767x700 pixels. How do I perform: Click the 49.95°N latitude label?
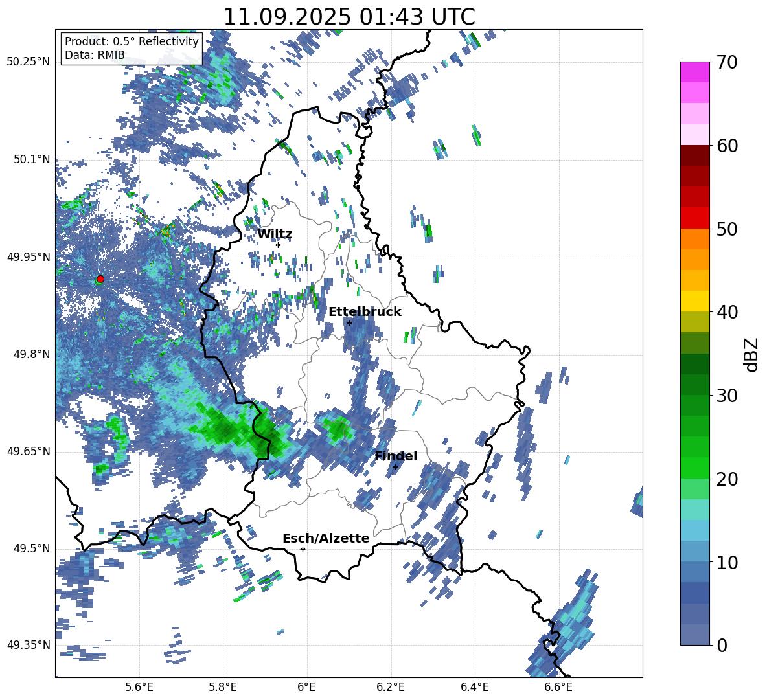pos(29,257)
